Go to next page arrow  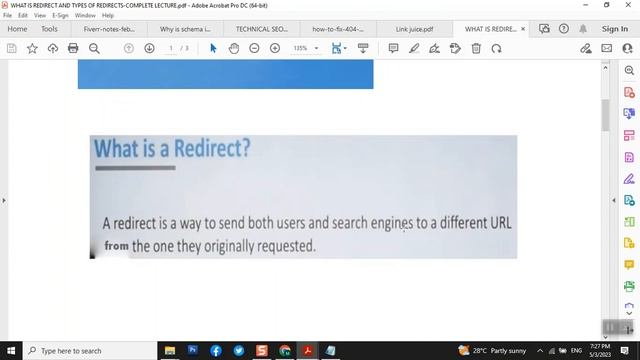149,48
